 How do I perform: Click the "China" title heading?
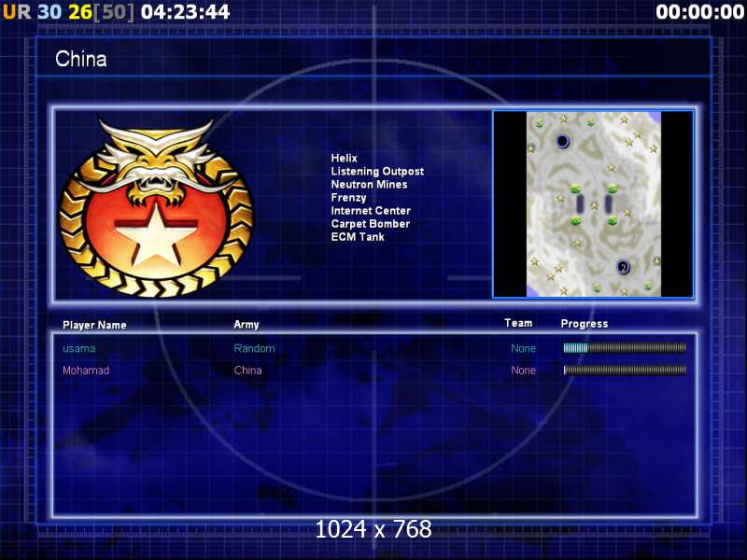pyautogui.click(x=81, y=59)
